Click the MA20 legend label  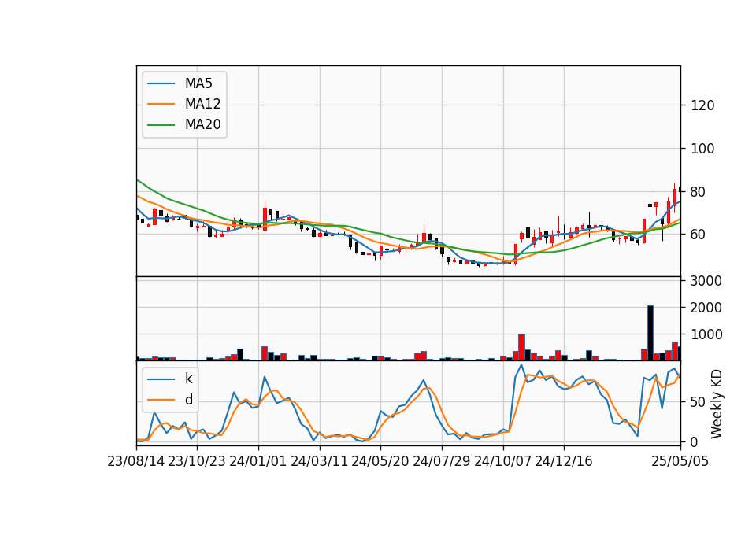click(x=202, y=124)
